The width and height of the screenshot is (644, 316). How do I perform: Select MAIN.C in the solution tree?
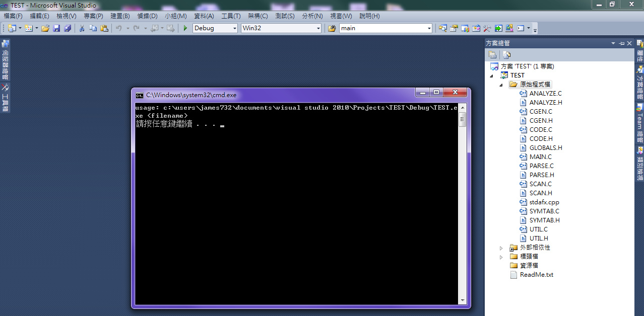[540, 157]
